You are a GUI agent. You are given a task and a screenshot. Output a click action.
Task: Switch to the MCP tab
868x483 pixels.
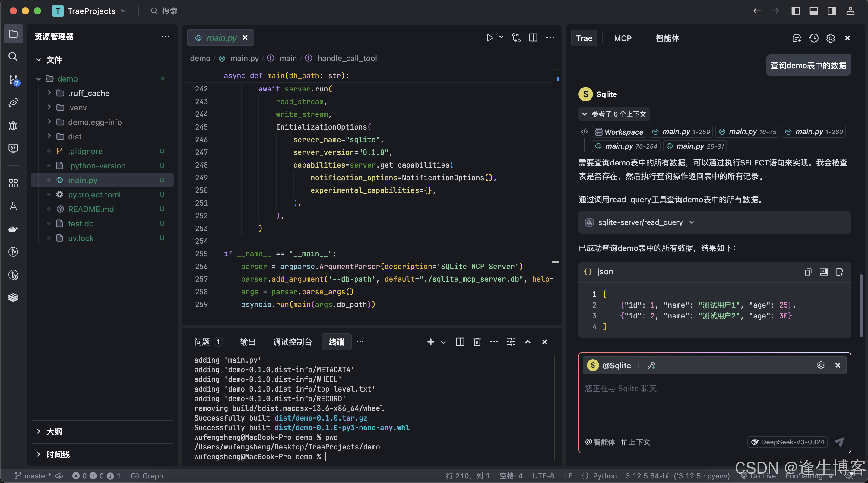(622, 38)
